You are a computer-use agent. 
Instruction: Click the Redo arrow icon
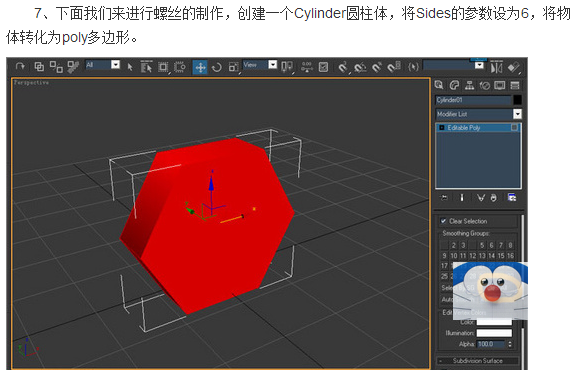20,66
